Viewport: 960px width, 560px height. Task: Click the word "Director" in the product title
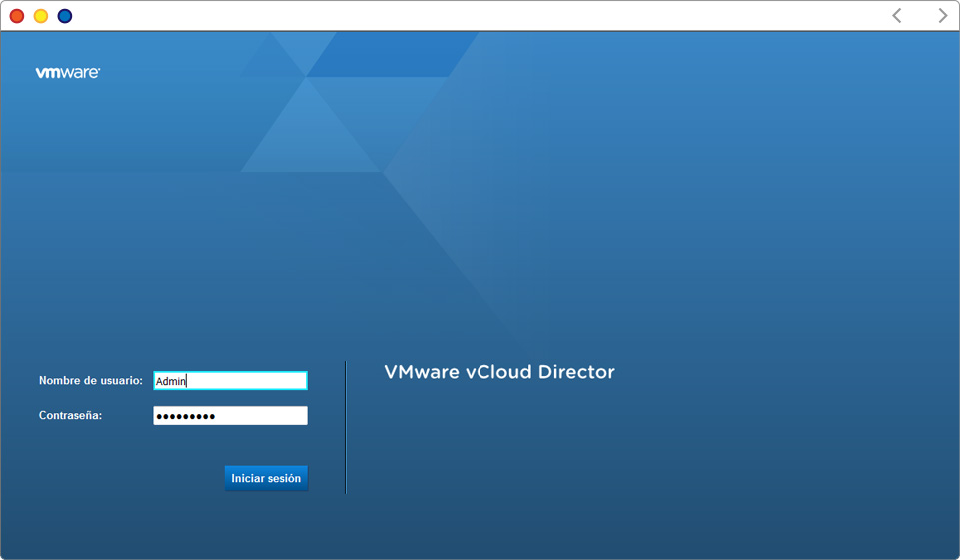pyautogui.click(x=576, y=372)
